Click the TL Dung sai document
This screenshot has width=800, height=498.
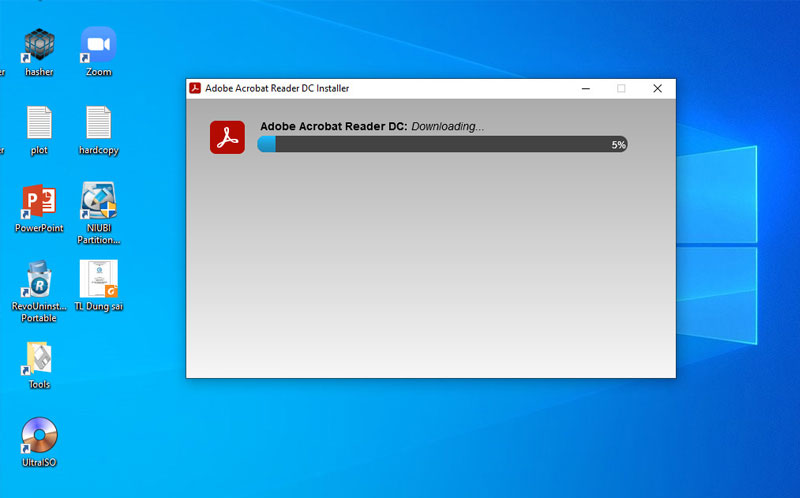point(98,280)
